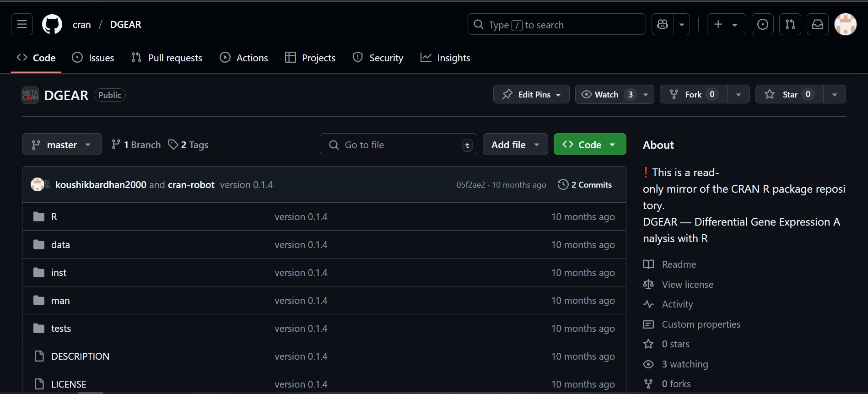Open the data folder
Viewport: 868px width, 394px height.
(60, 244)
